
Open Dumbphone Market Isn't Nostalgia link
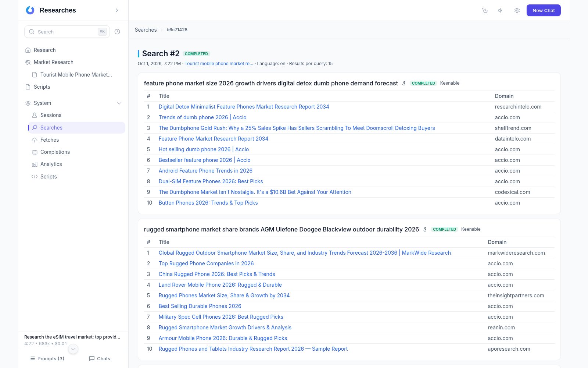[x=255, y=192]
